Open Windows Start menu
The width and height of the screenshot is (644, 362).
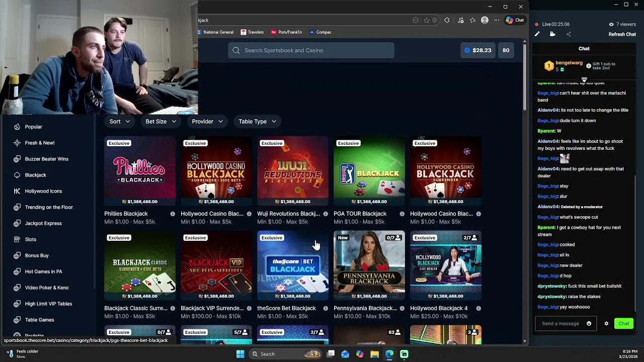pos(240,354)
